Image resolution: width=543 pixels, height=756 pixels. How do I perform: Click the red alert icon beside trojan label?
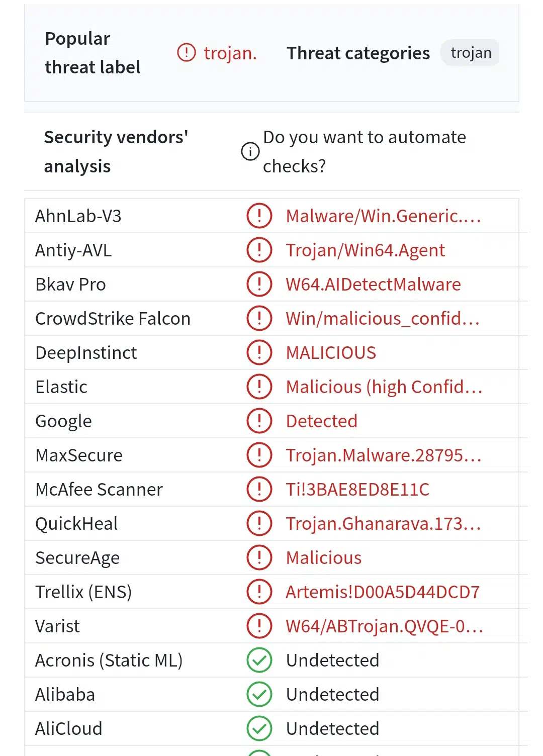point(187,52)
